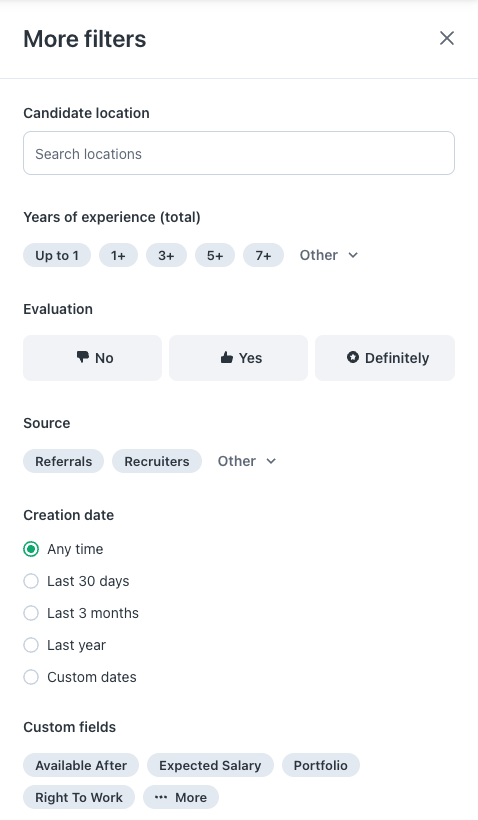Pick the Last year radio option
The width and height of the screenshot is (478, 820).
(31, 645)
